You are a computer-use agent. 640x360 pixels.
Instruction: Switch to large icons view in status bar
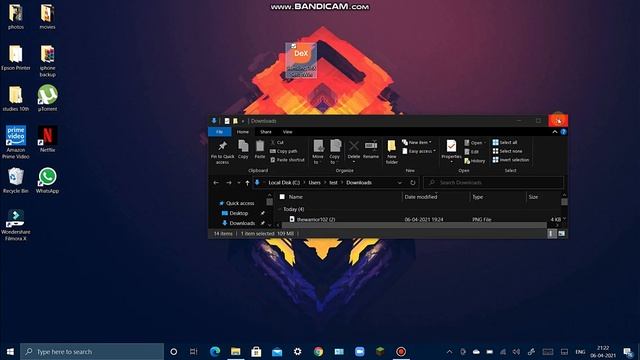tap(562, 233)
